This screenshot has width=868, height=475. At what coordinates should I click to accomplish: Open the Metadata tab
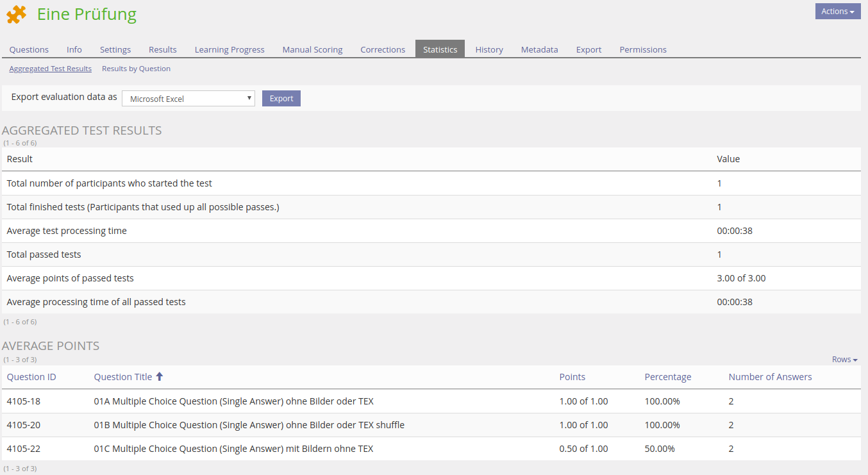pyautogui.click(x=539, y=49)
